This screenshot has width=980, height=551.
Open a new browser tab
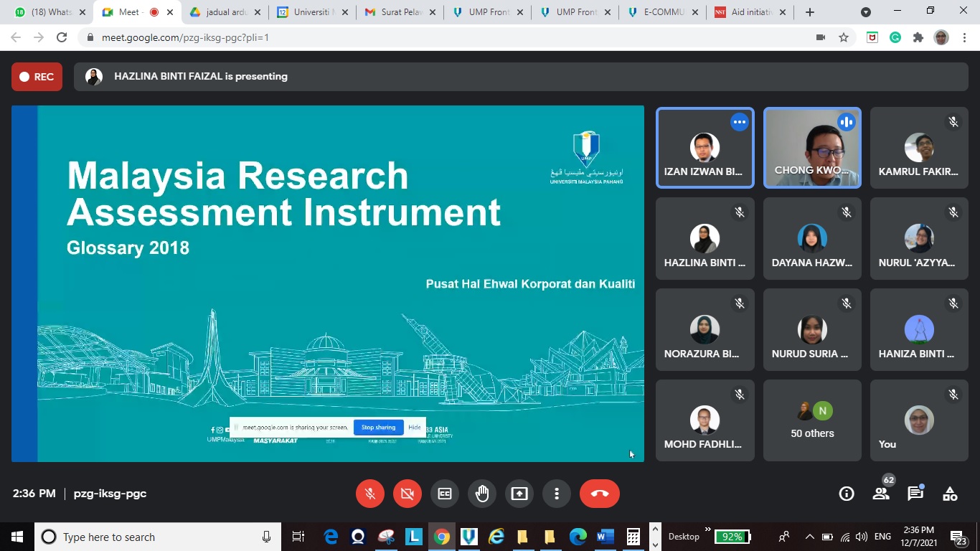pyautogui.click(x=810, y=12)
